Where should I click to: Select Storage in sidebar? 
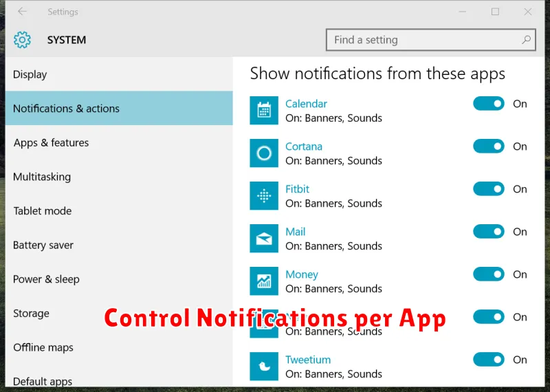tap(119, 313)
